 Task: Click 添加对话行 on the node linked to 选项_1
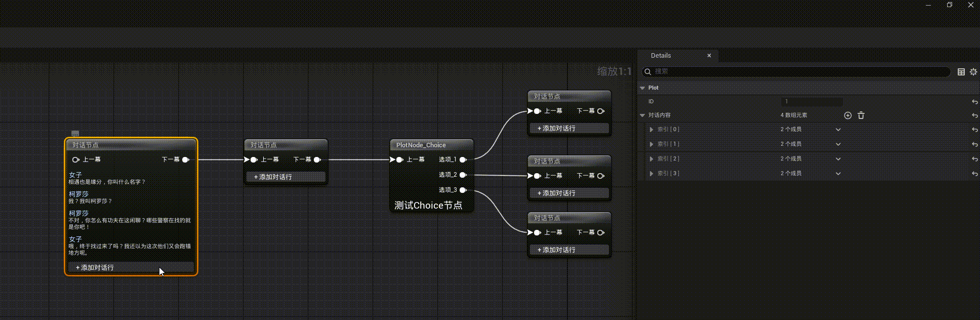(x=569, y=128)
